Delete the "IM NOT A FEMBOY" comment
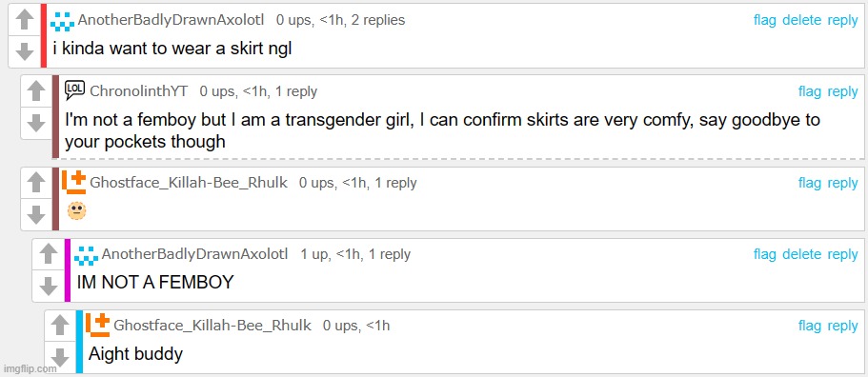The height and width of the screenshot is (377, 868). point(801,254)
